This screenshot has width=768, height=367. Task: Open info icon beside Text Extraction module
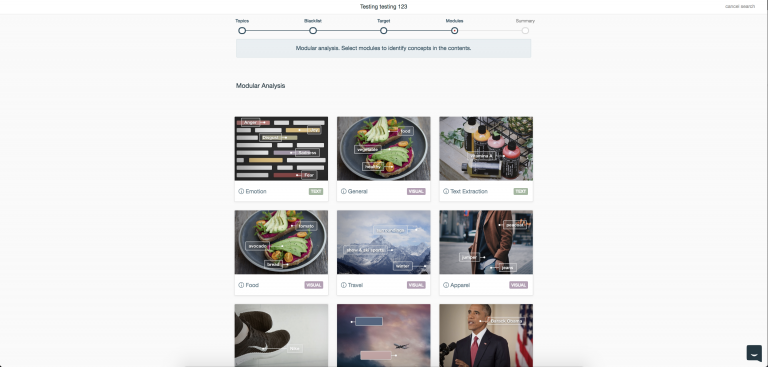tap(446, 192)
